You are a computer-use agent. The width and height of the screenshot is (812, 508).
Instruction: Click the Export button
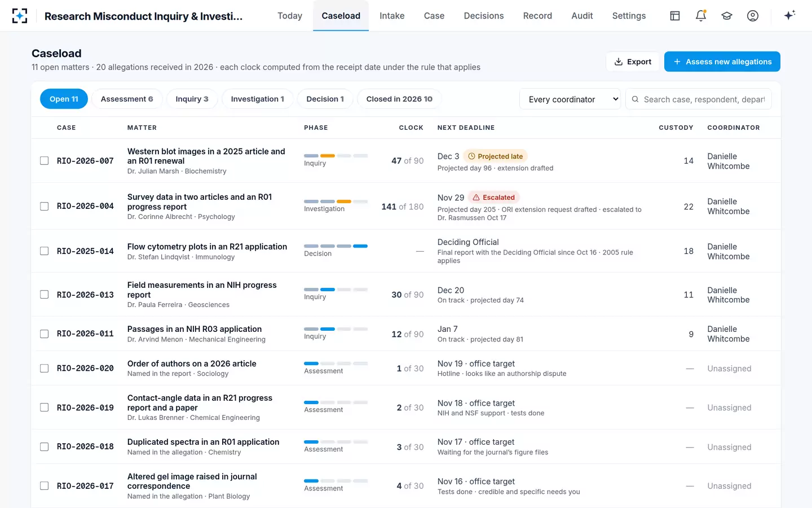click(633, 62)
